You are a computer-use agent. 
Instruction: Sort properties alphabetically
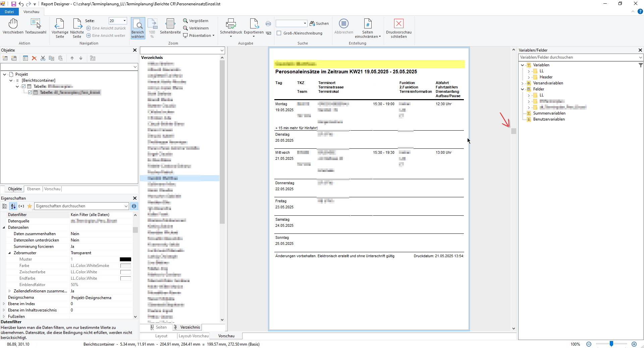click(x=13, y=206)
